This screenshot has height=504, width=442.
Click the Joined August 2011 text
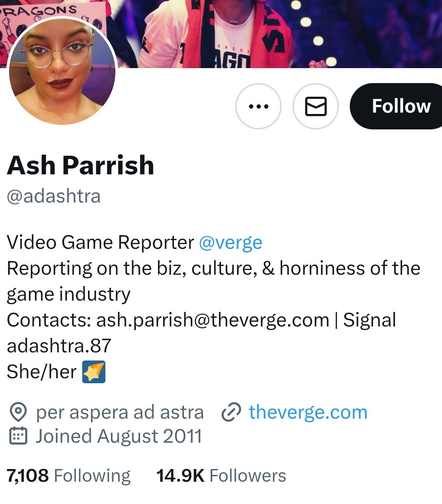click(x=119, y=436)
